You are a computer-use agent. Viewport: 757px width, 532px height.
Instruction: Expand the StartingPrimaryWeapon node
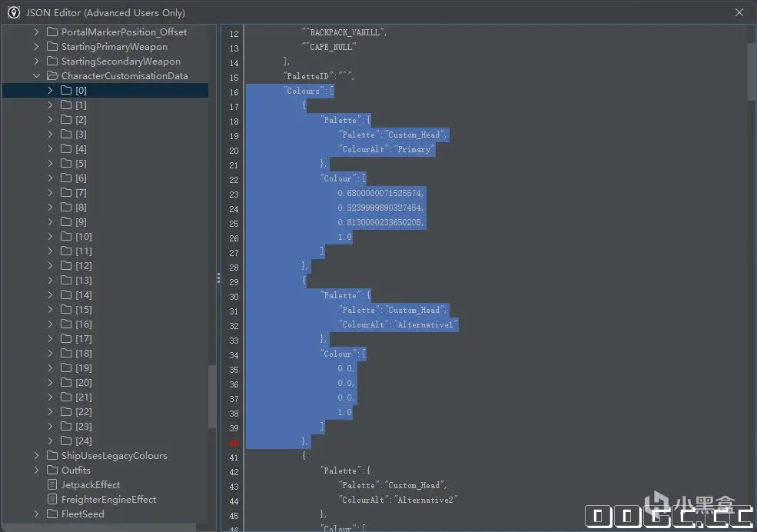tap(36, 47)
